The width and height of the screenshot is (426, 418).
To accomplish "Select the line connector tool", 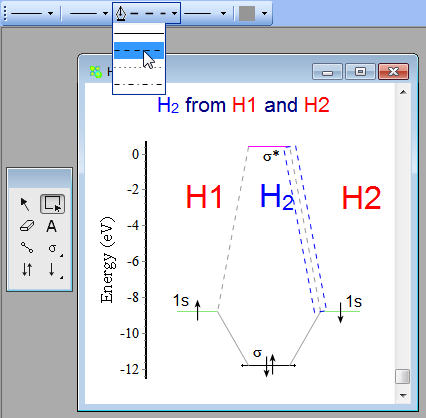I will coord(27,248).
